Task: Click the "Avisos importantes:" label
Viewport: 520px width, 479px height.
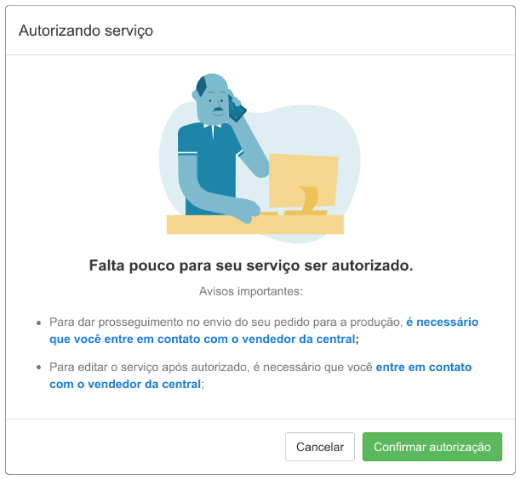Action: point(251,291)
